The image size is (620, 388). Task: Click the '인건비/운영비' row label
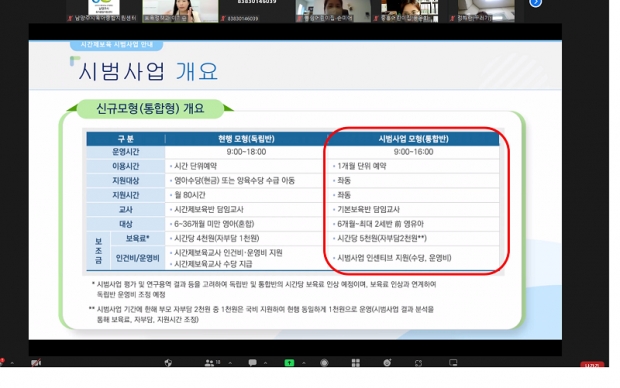137,258
